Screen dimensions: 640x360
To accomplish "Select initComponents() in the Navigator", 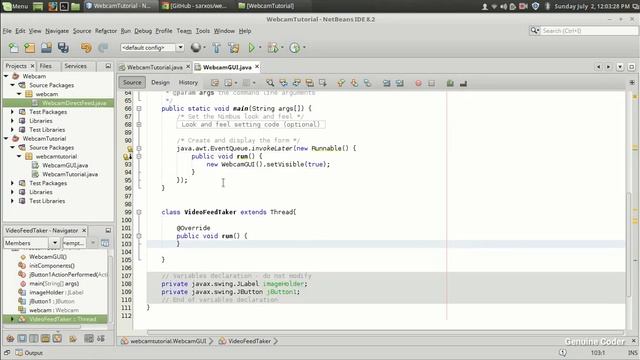I will pos(52,266).
